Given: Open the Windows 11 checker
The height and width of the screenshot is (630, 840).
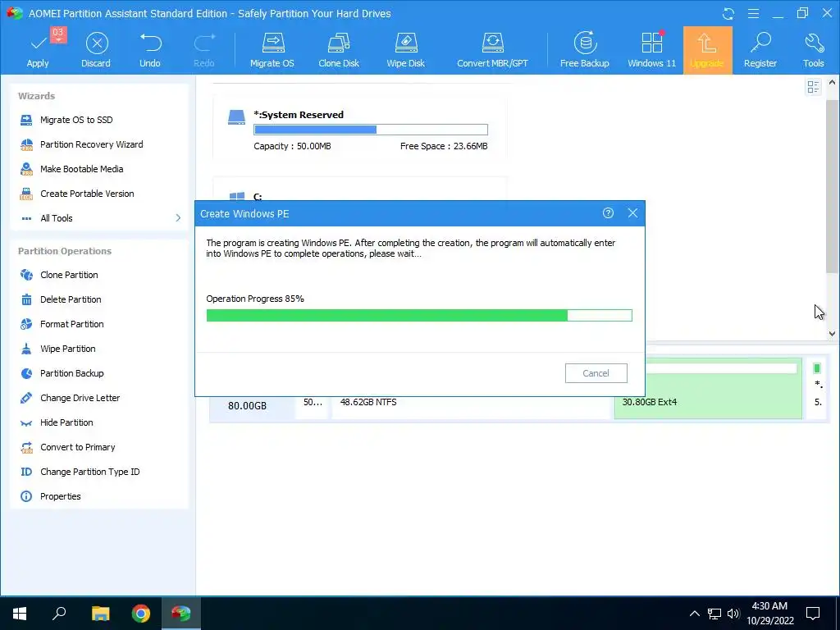Looking at the screenshot, I should 651,49.
